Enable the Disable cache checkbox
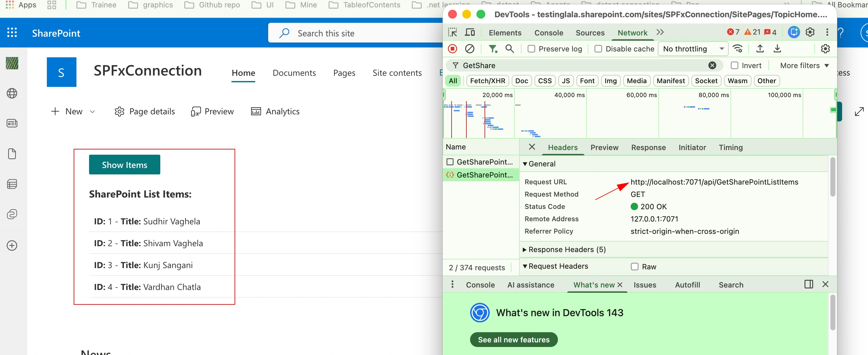Image resolution: width=868 pixels, height=355 pixels. (598, 49)
